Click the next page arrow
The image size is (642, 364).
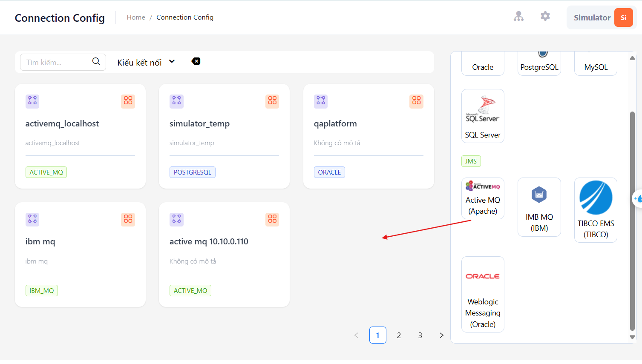[441, 335]
